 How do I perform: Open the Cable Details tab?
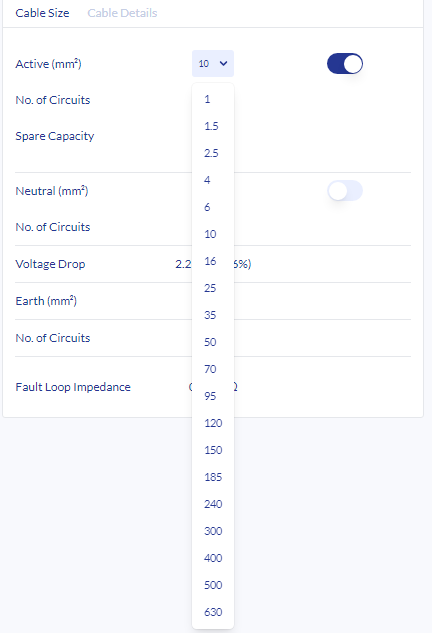[x=122, y=13]
